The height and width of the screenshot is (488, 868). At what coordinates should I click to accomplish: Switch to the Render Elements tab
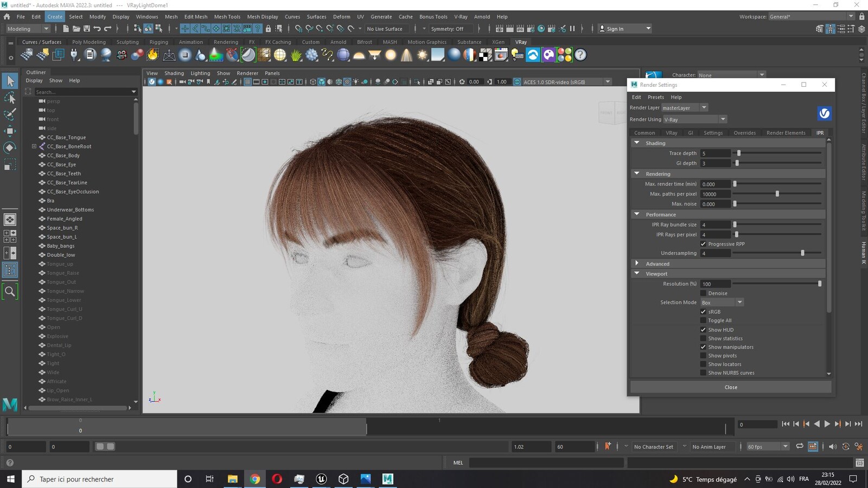(x=786, y=133)
